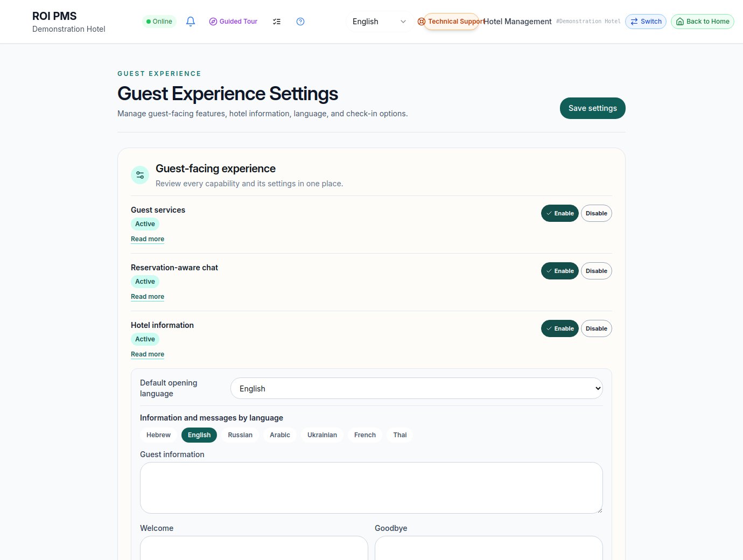Start the Guided Tour
Screen dimensions: 743x560
pyautogui.click(x=233, y=22)
